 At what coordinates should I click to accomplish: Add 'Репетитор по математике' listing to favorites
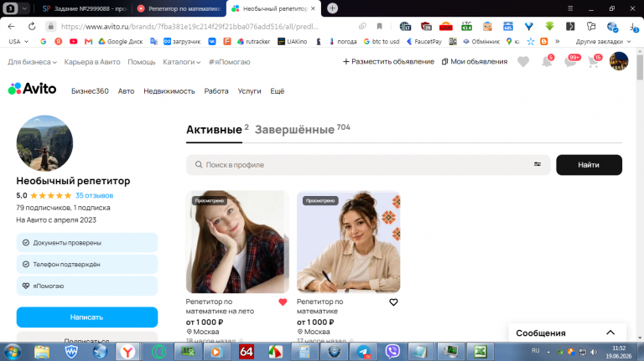click(393, 302)
